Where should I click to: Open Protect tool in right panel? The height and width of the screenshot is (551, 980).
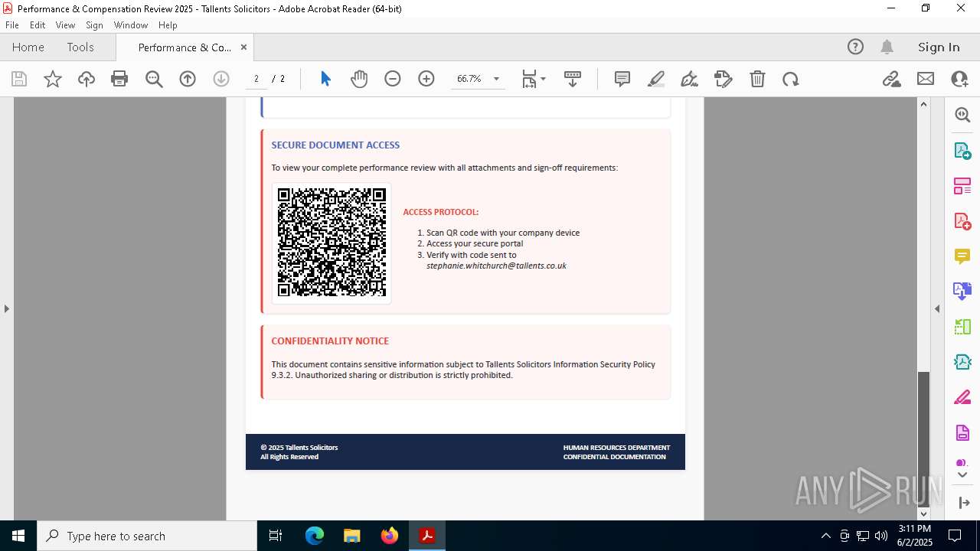click(x=962, y=433)
